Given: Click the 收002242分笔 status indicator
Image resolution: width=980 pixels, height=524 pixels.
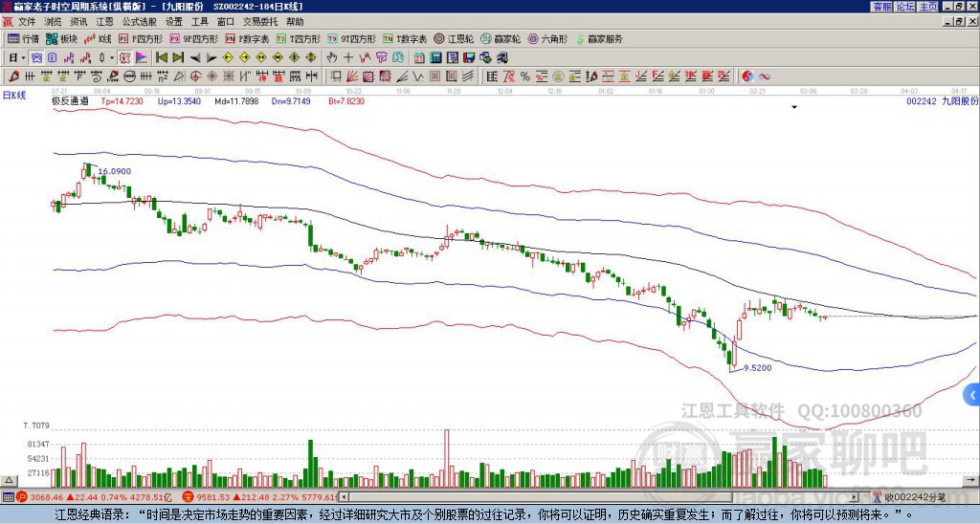Looking at the screenshot, I should click(909, 497).
